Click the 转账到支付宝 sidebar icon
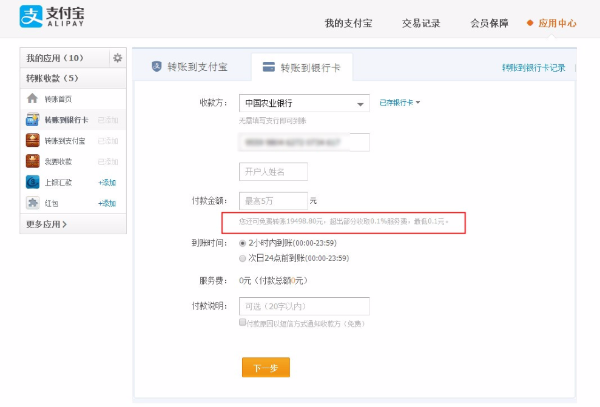This screenshot has width=600, height=407. [x=33, y=140]
